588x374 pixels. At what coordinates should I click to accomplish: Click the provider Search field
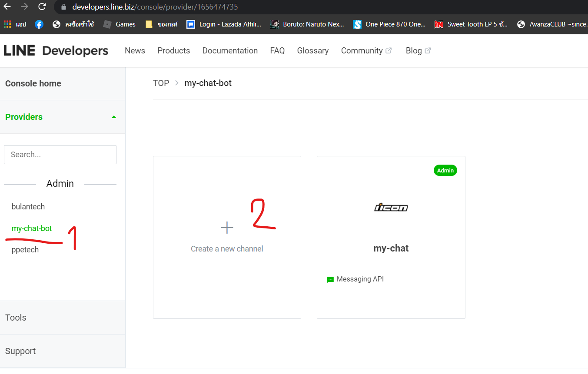click(x=60, y=154)
